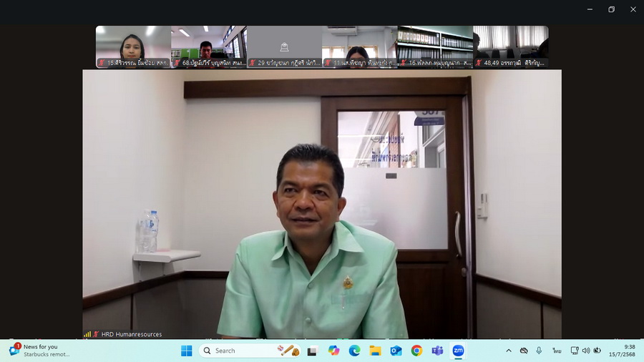Open the volume control in system tray
Viewport: 644px width, 362px height.
tap(586, 351)
